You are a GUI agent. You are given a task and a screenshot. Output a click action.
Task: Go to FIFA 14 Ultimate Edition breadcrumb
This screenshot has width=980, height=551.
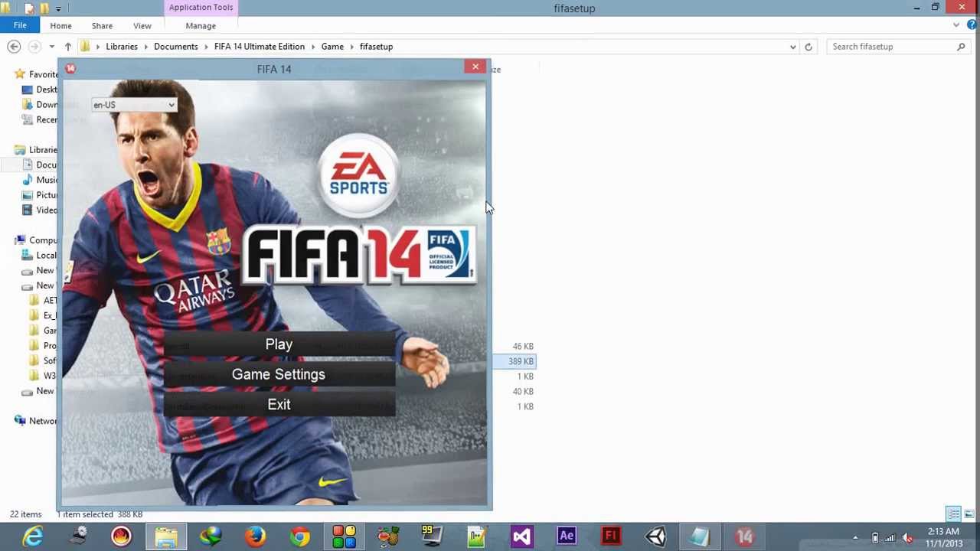click(260, 47)
